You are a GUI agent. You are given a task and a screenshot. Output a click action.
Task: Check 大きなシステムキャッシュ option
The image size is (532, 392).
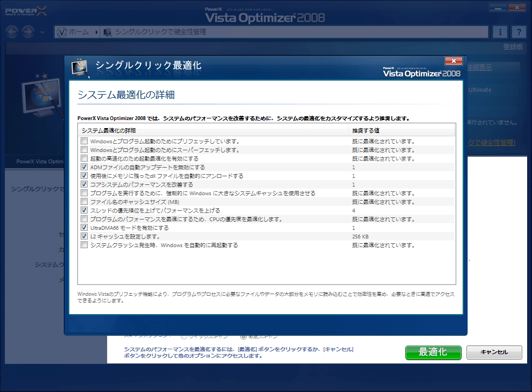coord(84,193)
